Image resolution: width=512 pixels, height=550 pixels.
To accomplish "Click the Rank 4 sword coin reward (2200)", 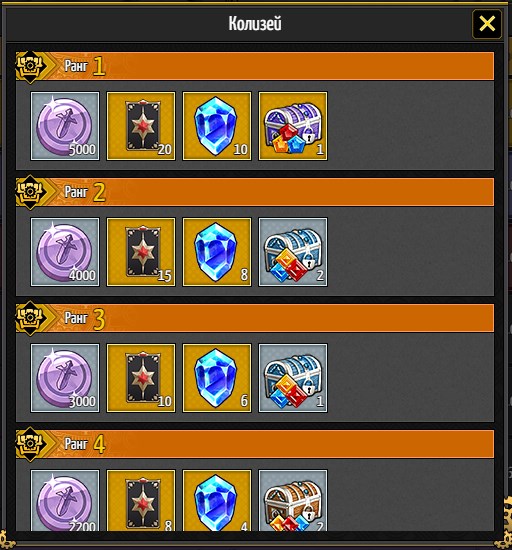I will [x=65, y=501].
